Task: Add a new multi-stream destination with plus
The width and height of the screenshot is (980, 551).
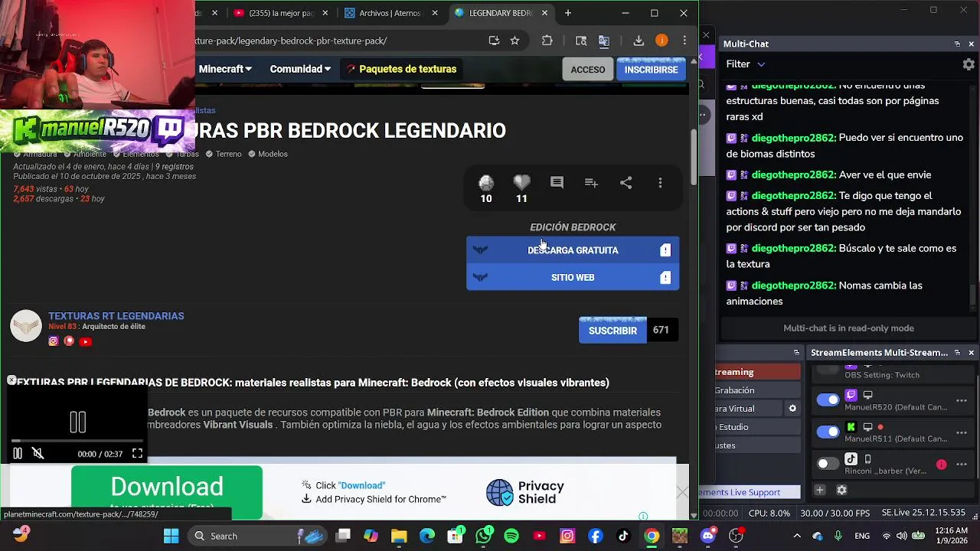Action: (819, 490)
